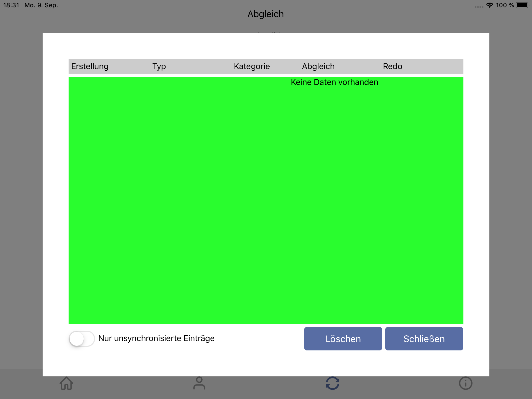532x399 pixels.
Task: Tap the Keine Daten vorhanden message
Action: tap(334, 82)
